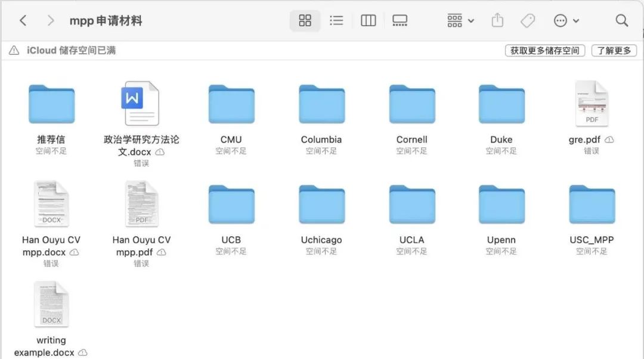This screenshot has height=359, width=644.
Task: Click the 空间不足 status under CMU
Action: pos(231,151)
